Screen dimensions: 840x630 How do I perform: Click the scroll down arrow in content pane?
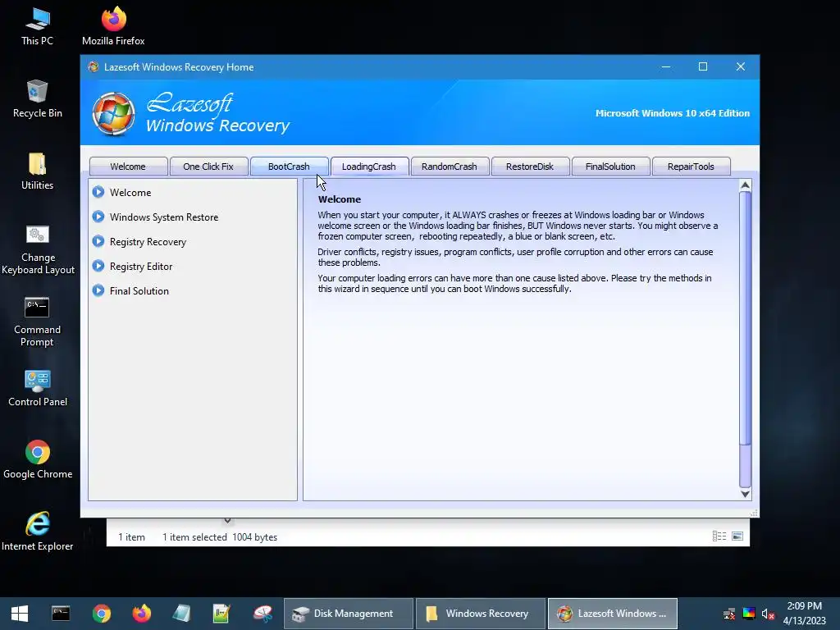[x=745, y=494]
